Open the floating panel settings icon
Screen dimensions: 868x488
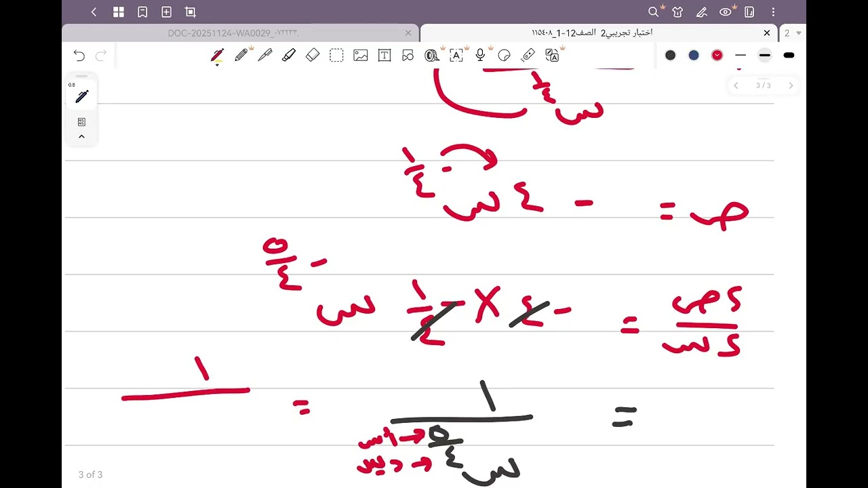81,122
